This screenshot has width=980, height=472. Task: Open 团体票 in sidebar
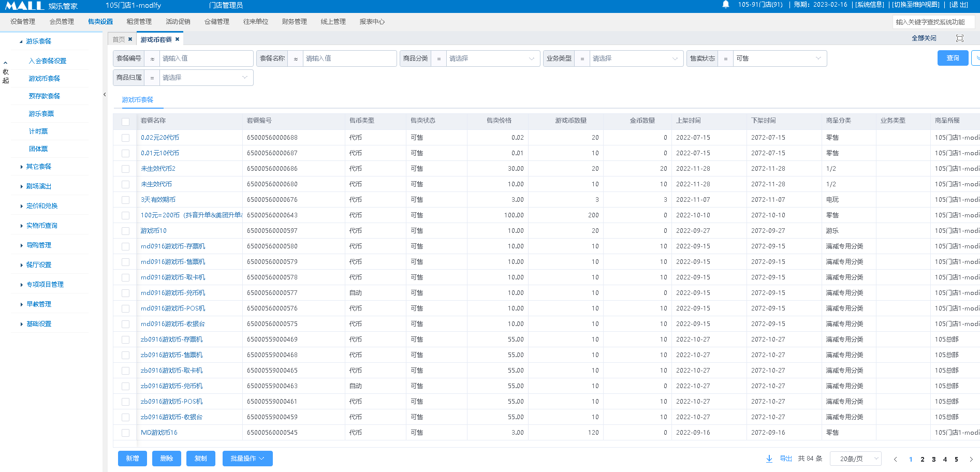pos(38,149)
